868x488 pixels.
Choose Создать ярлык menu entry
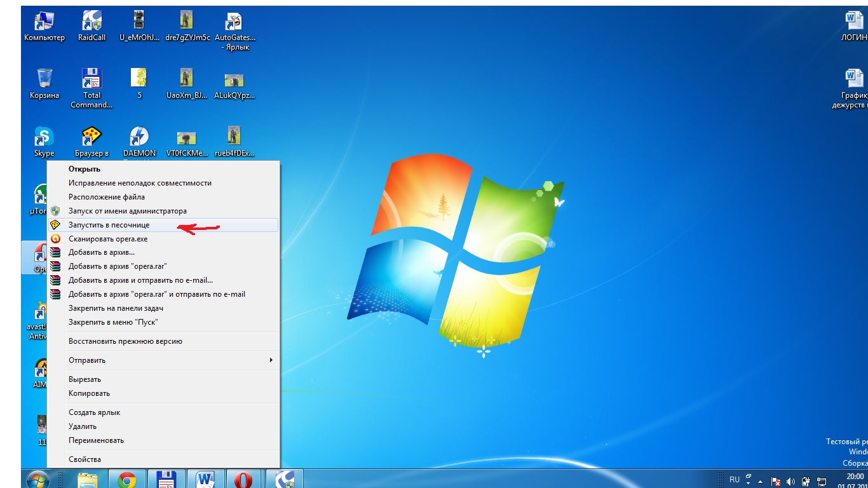(163, 412)
